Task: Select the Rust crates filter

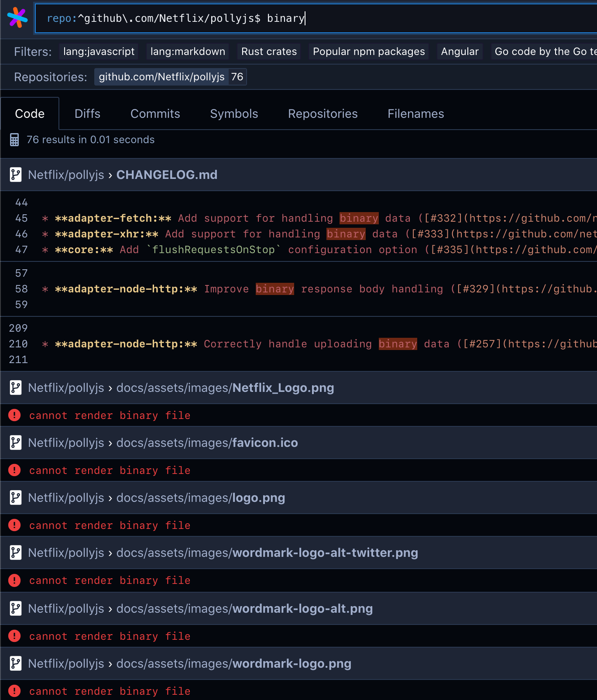Action: click(269, 51)
